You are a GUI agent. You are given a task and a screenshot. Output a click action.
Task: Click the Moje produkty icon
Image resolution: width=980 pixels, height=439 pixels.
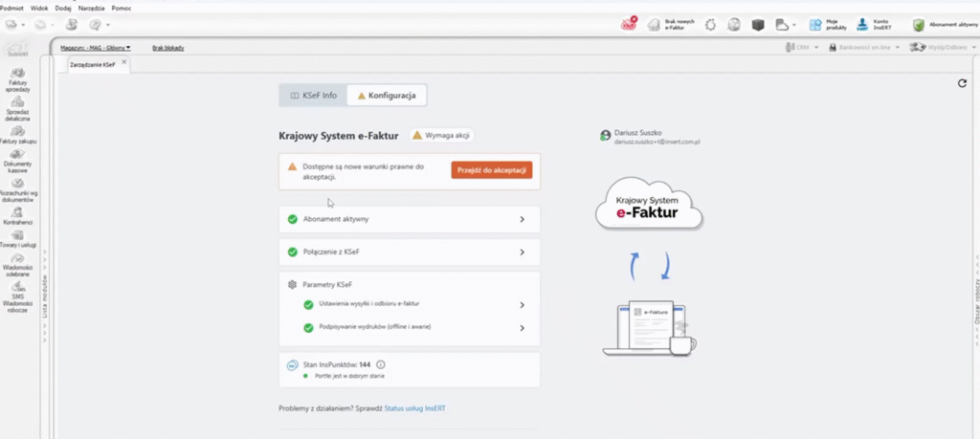816,25
